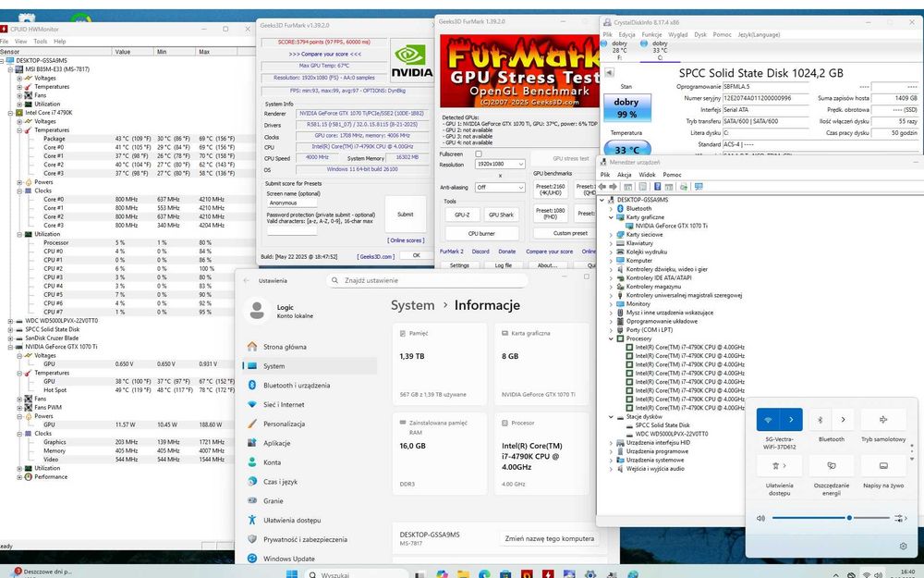Open File Explorer from the taskbar

pos(463,573)
